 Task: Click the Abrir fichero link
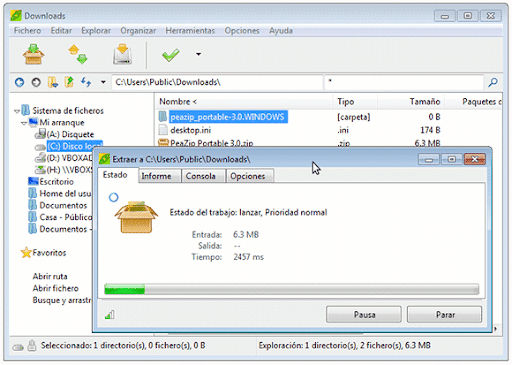point(56,288)
